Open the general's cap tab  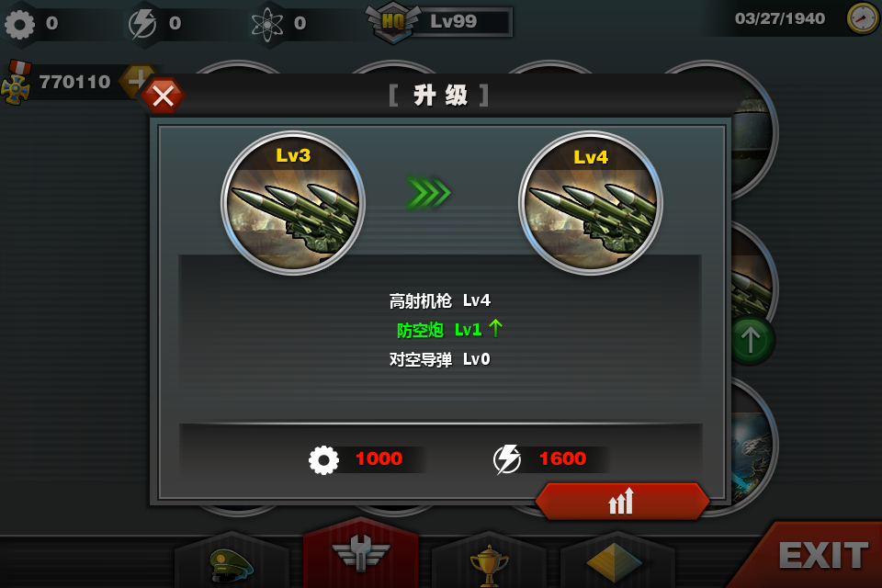[x=232, y=562]
